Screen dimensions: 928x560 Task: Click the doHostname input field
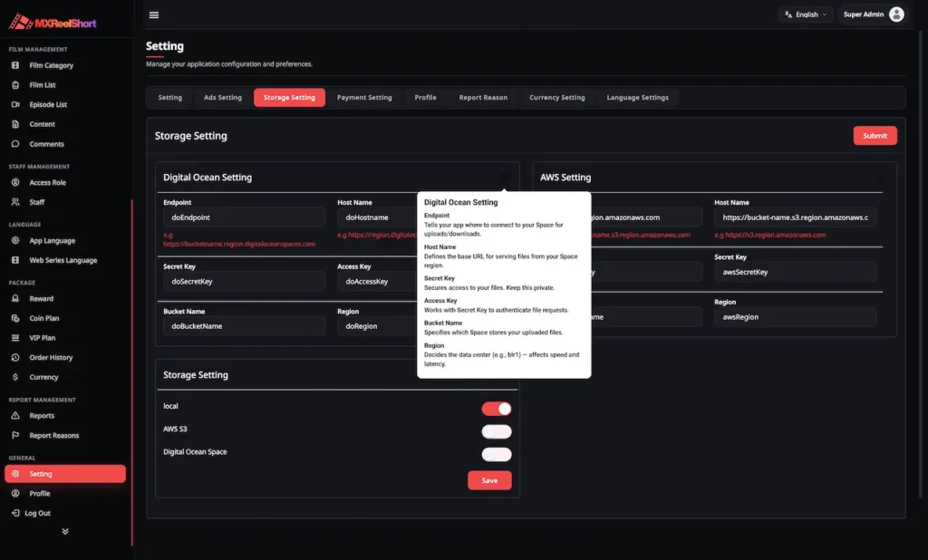click(377, 217)
